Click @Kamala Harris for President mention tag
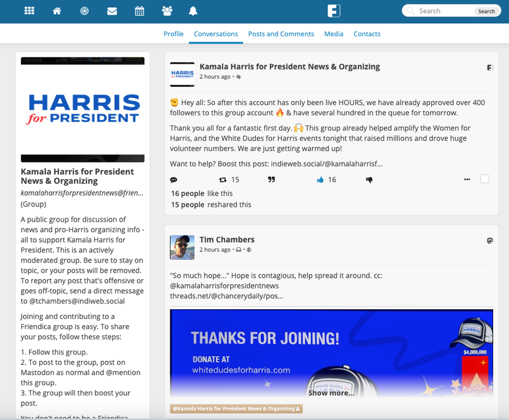Viewport: 509px width, 420px height. coord(236,409)
